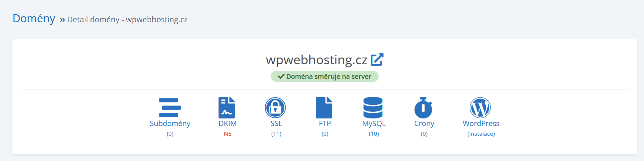This screenshot has width=644, height=161.
Task: Click the Subdomény stacked bars icon
Action: pyautogui.click(x=170, y=107)
